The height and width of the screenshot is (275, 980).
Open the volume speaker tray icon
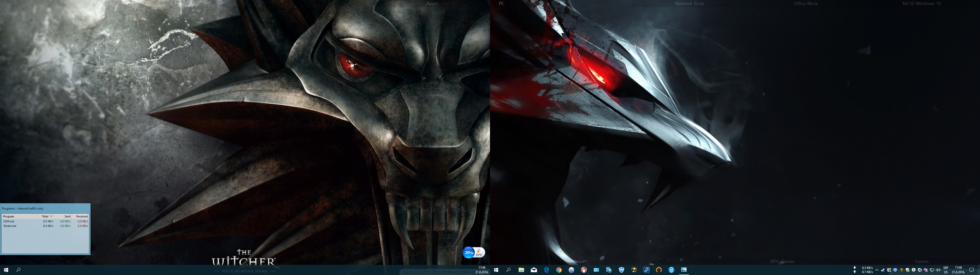(938, 270)
